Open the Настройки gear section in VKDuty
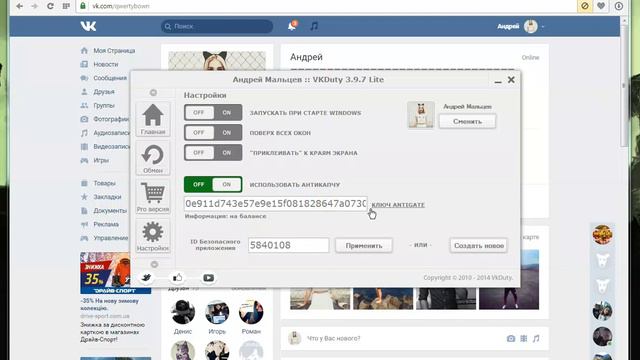The image size is (640, 360). [x=153, y=236]
